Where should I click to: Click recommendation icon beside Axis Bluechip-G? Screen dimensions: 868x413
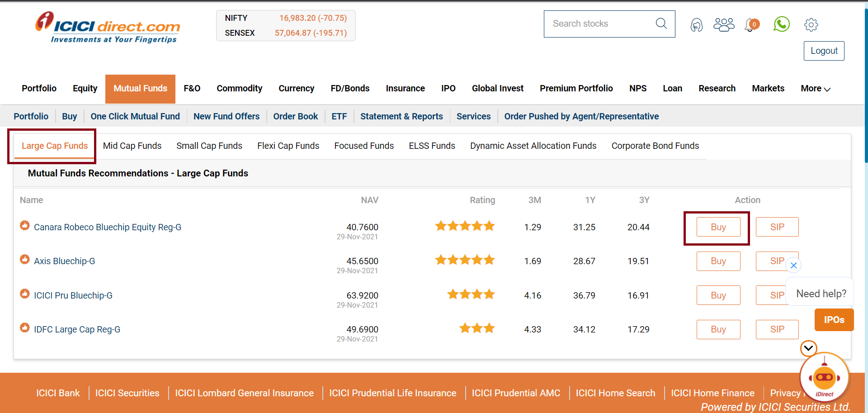click(x=25, y=259)
